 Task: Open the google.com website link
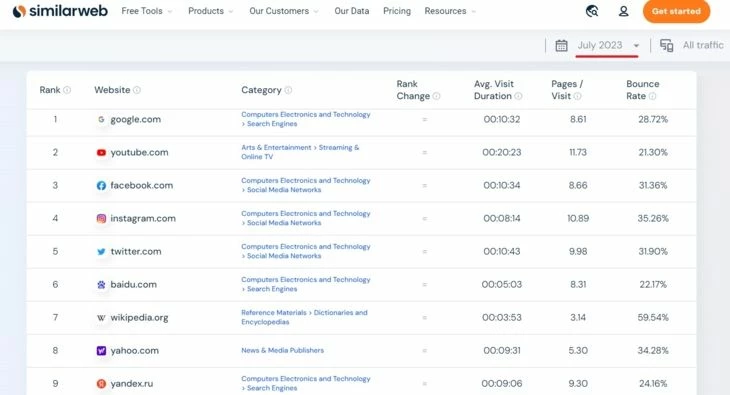click(x=135, y=119)
